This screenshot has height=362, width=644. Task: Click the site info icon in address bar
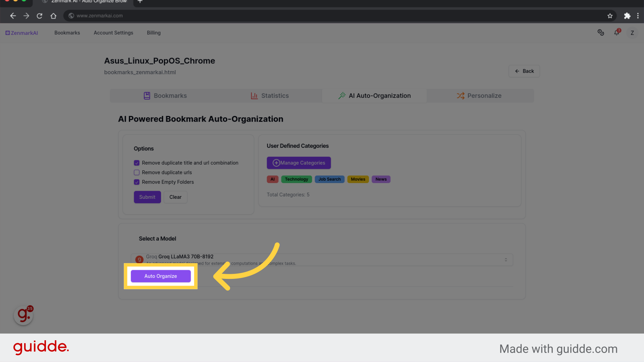pyautogui.click(x=71, y=16)
